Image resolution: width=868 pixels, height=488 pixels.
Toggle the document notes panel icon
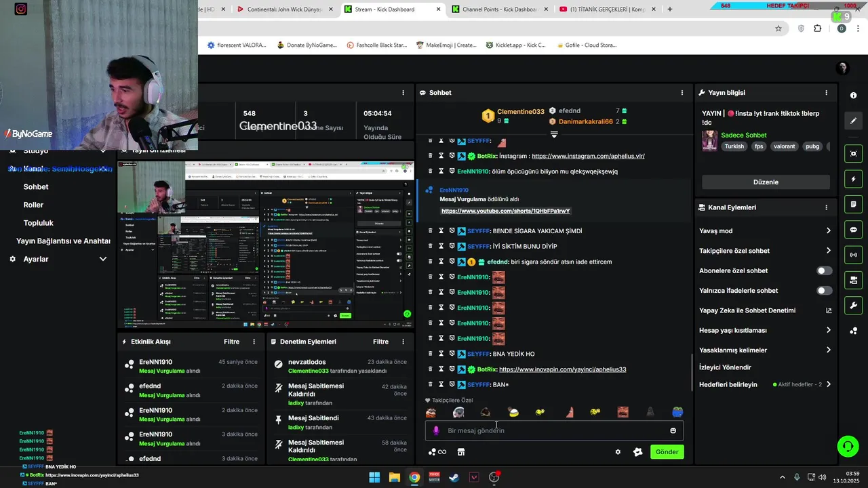click(854, 204)
